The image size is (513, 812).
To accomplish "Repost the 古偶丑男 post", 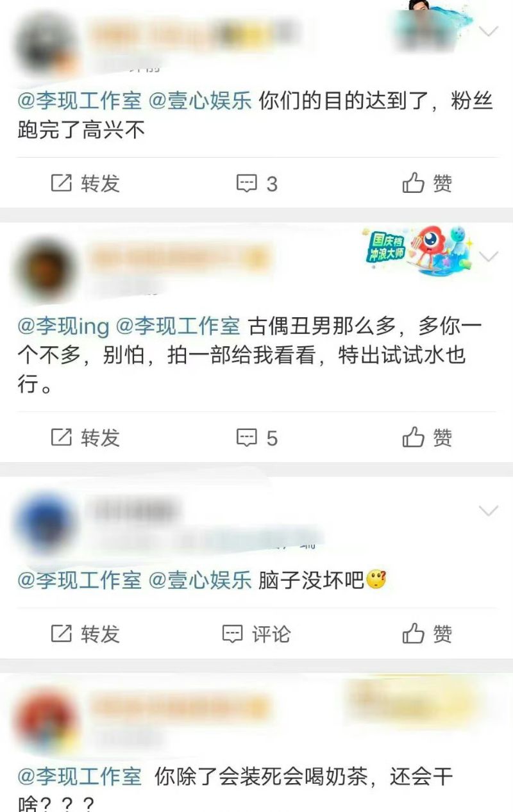I will tap(85, 438).
